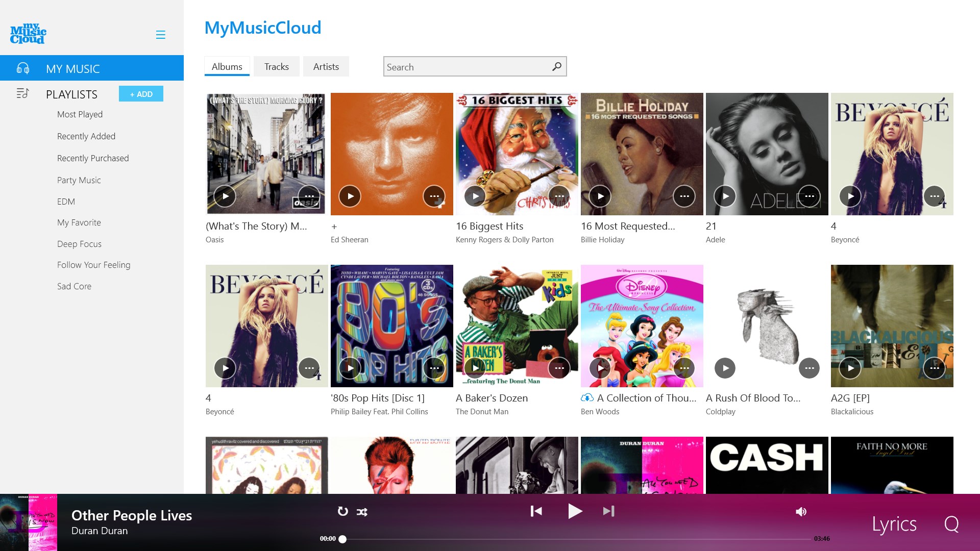Mute the volume speaker icon
Image resolution: width=980 pixels, height=551 pixels.
point(801,512)
